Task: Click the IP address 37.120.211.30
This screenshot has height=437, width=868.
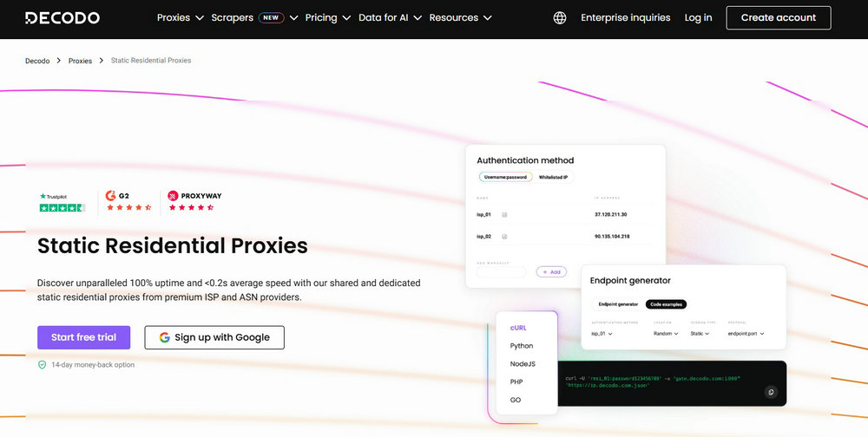Action: point(610,215)
